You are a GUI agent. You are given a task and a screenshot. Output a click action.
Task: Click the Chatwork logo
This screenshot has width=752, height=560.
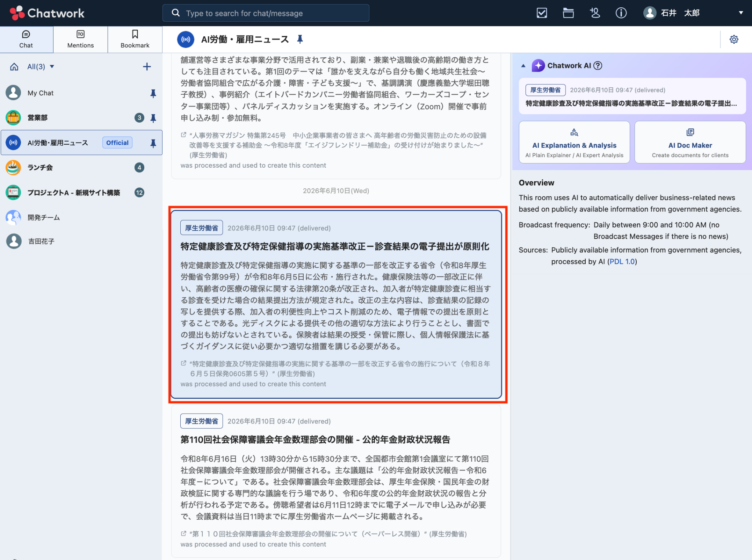[x=47, y=13]
